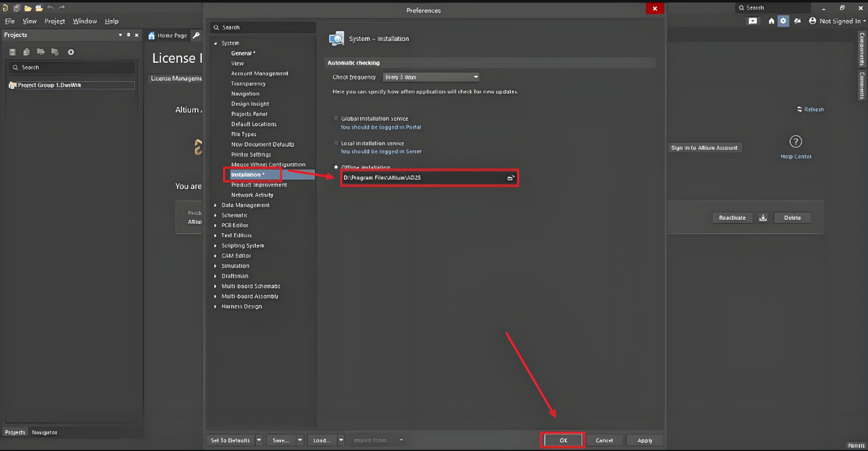This screenshot has height=451, width=868.
Task: Click Apply in Preferences dialog
Action: click(x=645, y=440)
